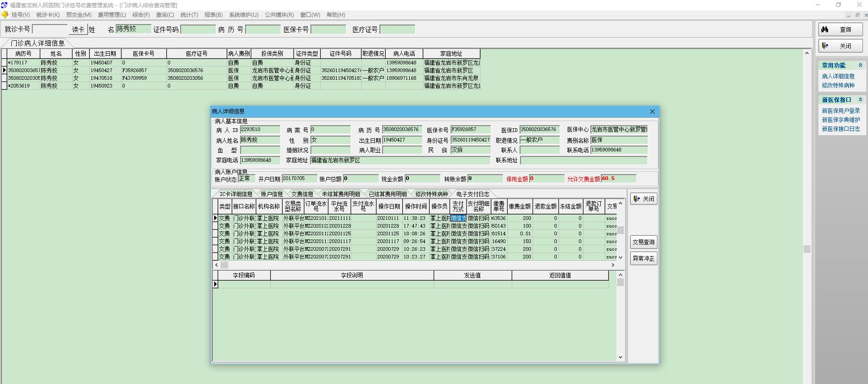Open the 费用管理(L) menu
Image resolution: width=868 pixels, height=384 pixels.
[112, 15]
